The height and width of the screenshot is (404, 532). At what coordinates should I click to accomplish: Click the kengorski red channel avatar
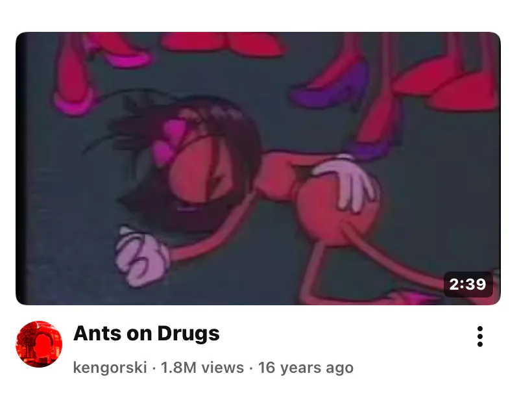tap(39, 344)
